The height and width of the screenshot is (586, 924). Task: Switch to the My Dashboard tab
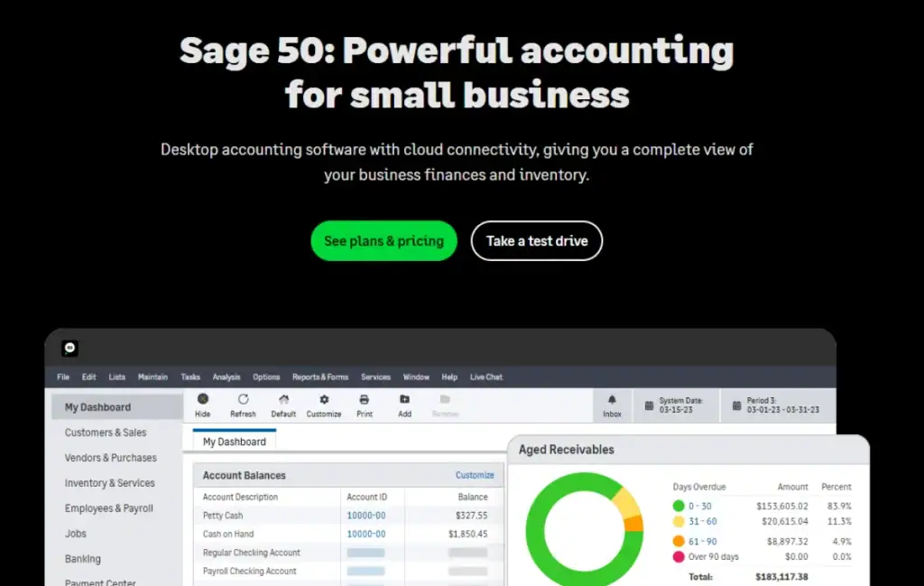pos(234,441)
